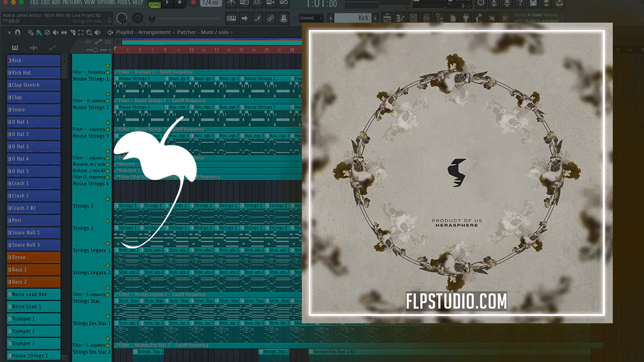Viewport: 644px width, 362px height.
Task: Open the pattern selector arrow beside Kick
Action: (x=331, y=18)
